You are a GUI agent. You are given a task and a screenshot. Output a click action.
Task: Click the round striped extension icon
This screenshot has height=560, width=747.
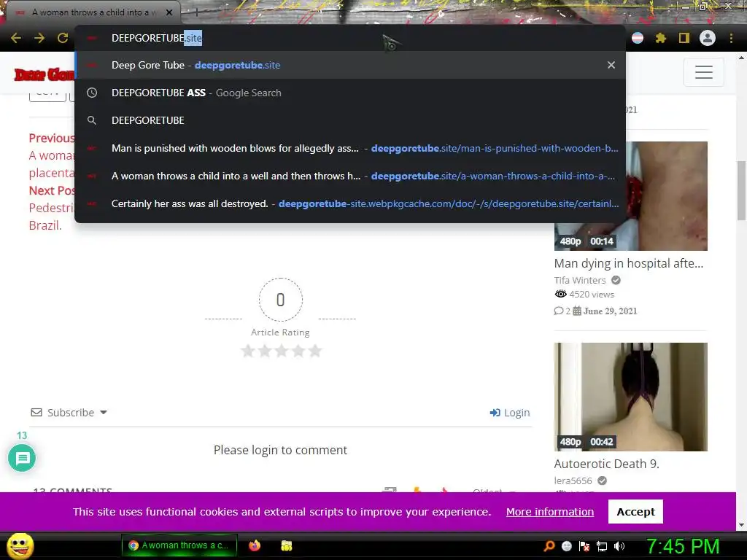tap(638, 38)
